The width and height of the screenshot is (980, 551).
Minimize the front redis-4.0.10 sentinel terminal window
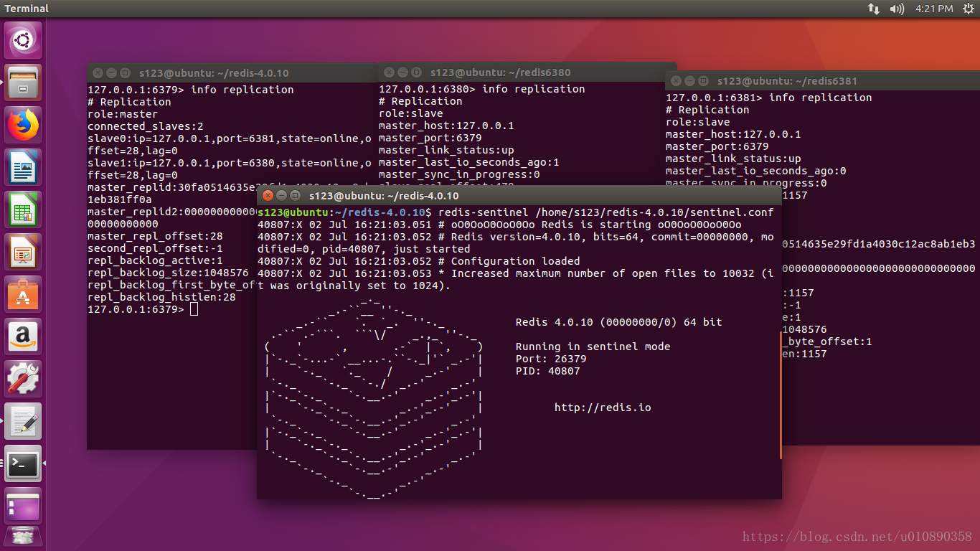281,195
